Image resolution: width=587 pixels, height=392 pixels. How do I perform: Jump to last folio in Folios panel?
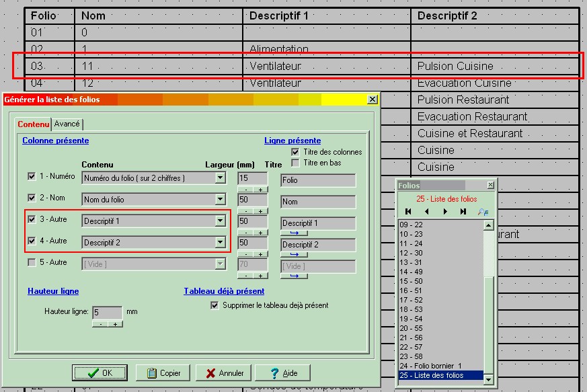click(463, 212)
